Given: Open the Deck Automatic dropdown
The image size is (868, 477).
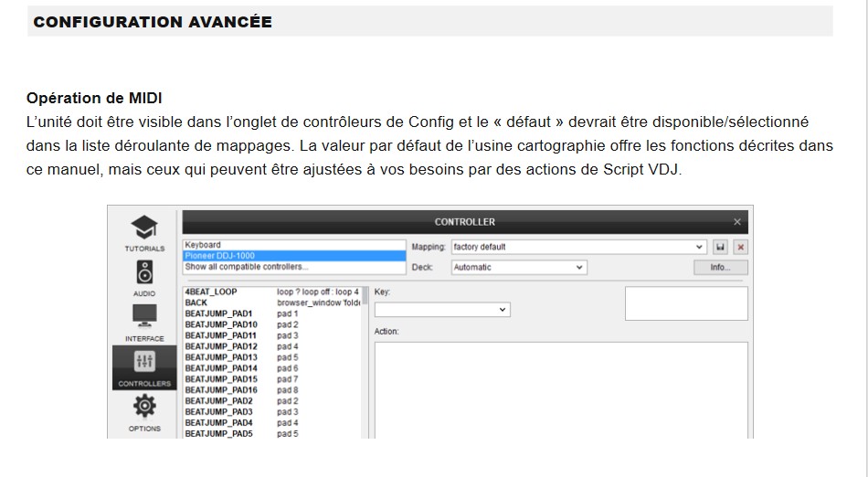Looking at the screenshot, I should click(x=579, y=268).
